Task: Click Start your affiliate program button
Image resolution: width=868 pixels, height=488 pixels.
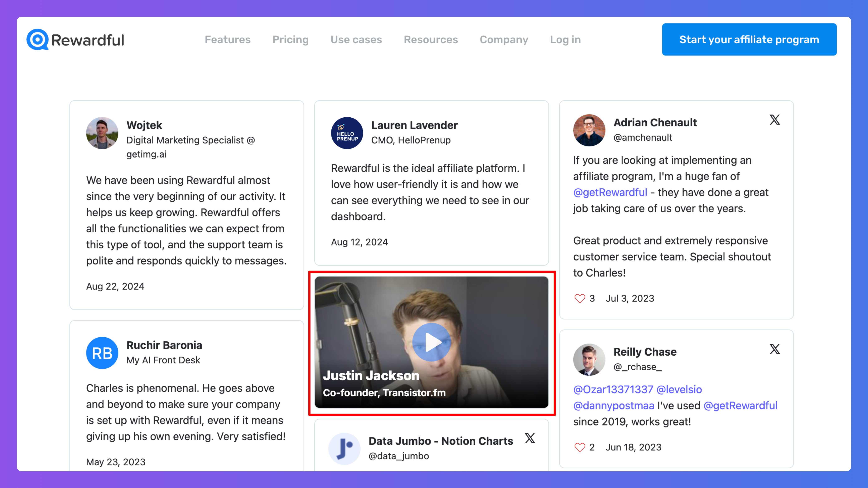Action: click(x=749, y=40)
